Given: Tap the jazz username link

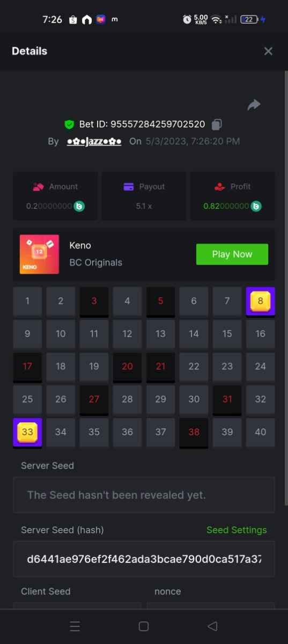Looking at the screenshot, I should point(94,142).
